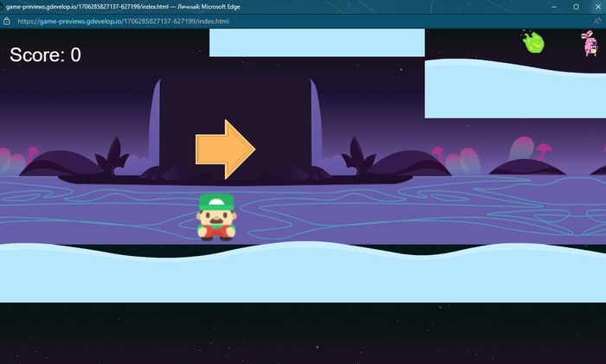Screen dimensions: 606x364
Task: Minimize the Edge preview window
Action: pyautogui.click(x=554, y=7)
